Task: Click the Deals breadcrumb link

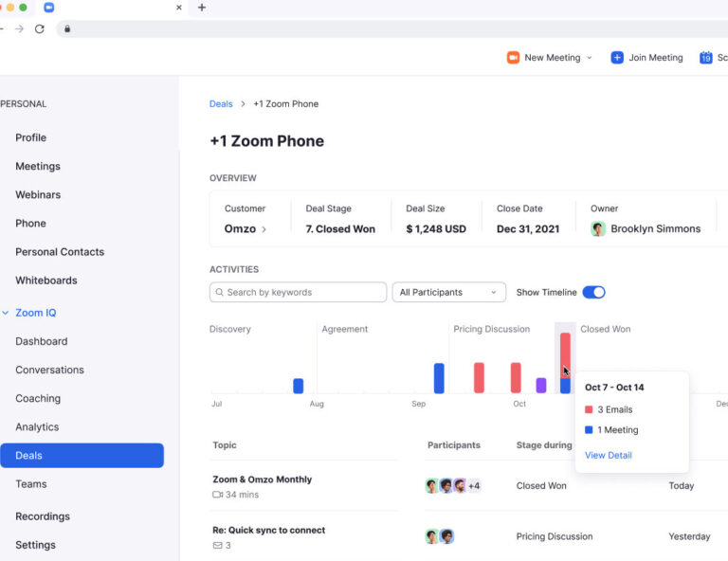Action: tap(221, 104)
